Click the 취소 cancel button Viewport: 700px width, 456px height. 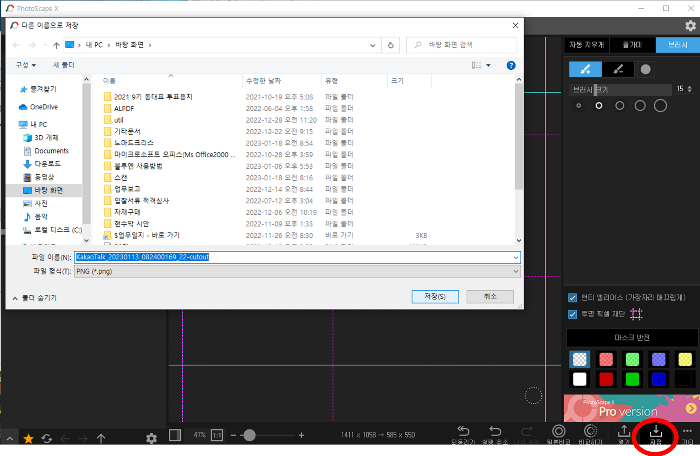pos(490,297)
